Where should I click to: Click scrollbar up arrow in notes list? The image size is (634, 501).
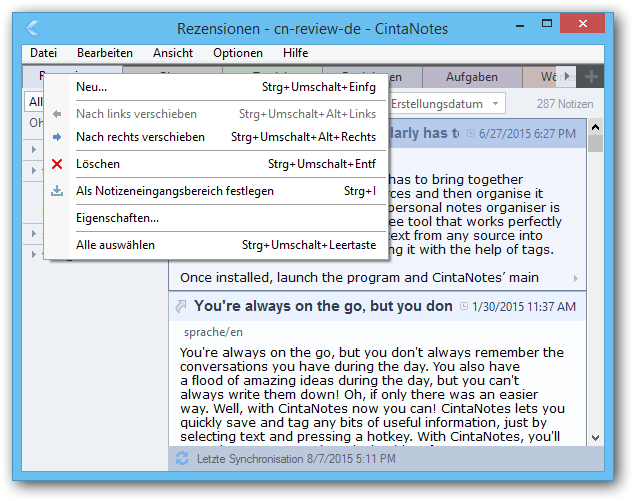tap(595, 127)
